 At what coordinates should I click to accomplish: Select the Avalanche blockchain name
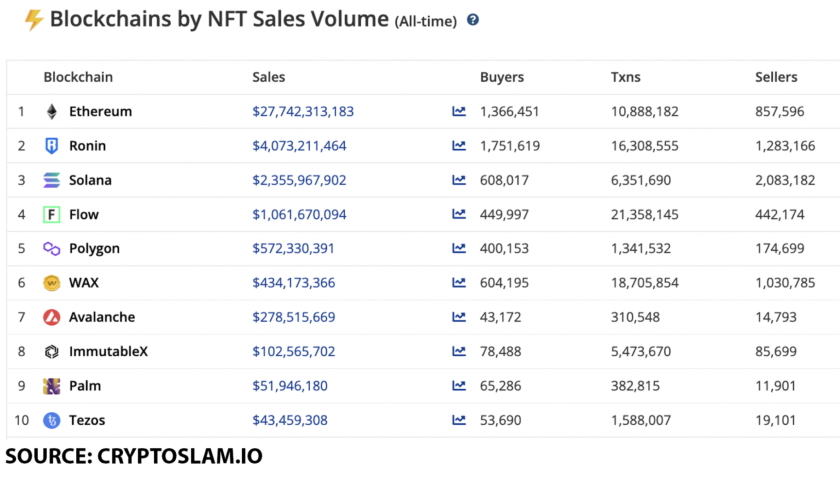point(102,317)
